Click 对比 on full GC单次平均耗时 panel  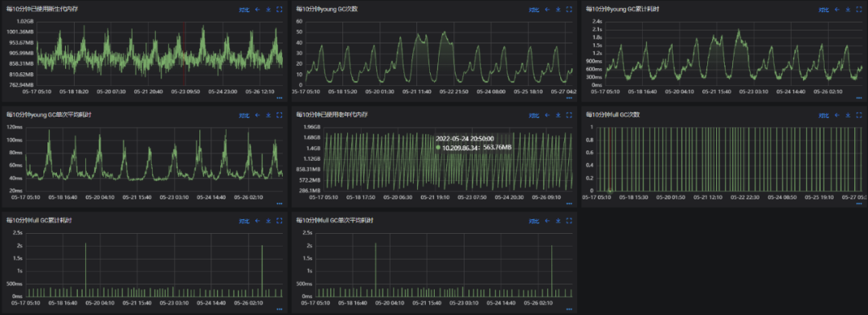pyautogui.click(x=534, y=221)
